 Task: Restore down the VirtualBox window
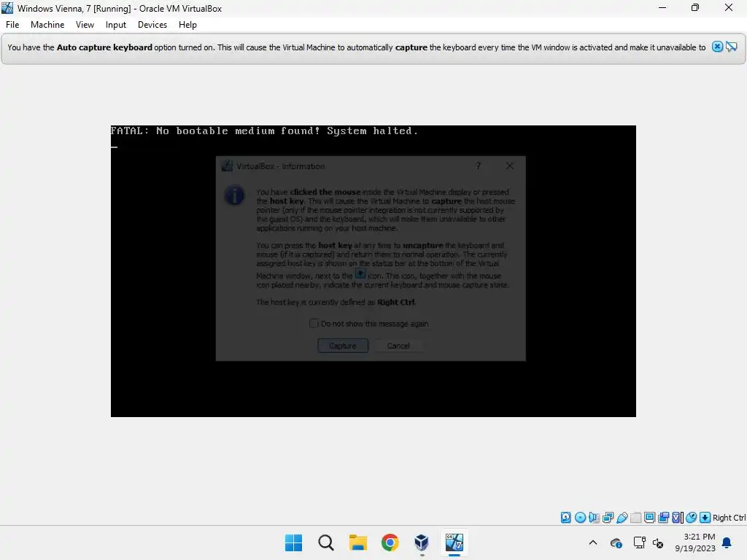[695, 8]
